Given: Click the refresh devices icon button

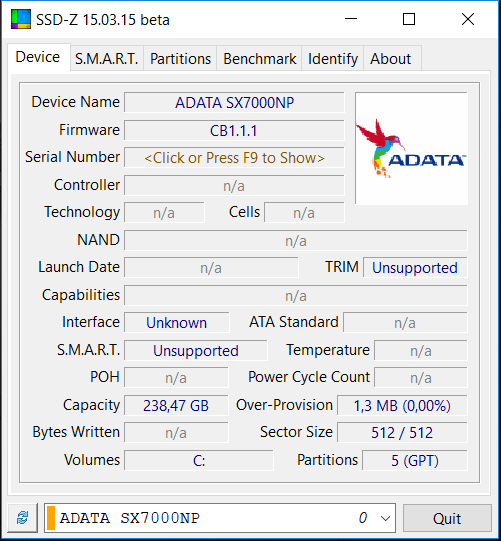Looking at the screenshot, I should [23, 518].
